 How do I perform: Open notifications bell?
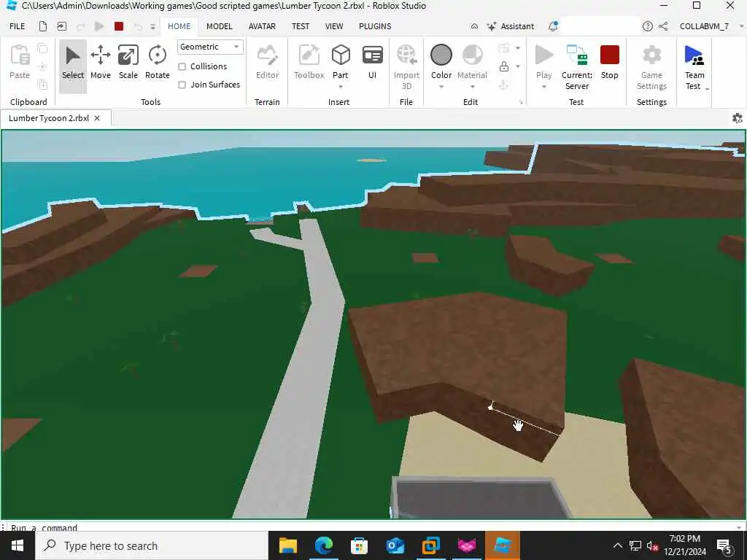[x=553, y=26]
